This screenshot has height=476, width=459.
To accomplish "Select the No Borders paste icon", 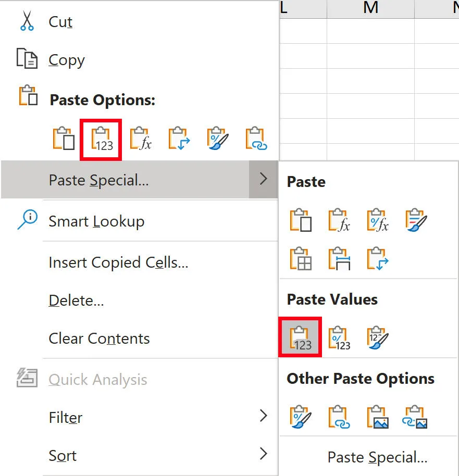I will coord(301,259).
